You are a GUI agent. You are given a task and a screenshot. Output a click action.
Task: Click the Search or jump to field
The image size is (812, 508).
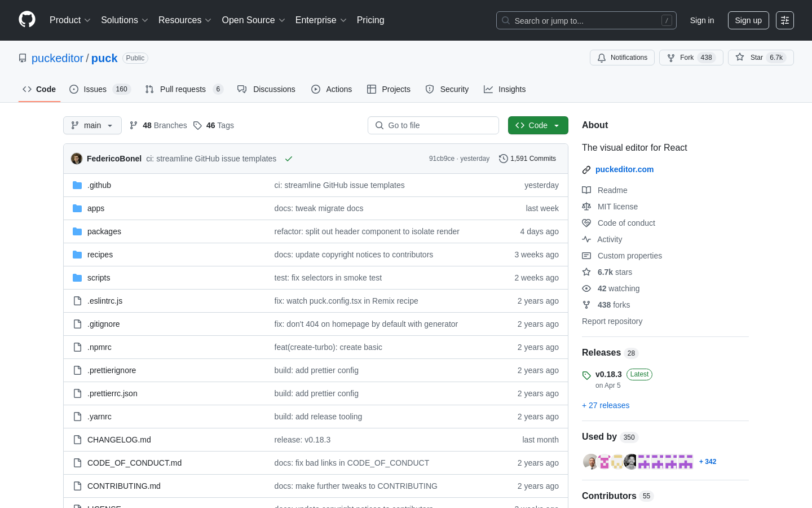click(x=586, y=20)
